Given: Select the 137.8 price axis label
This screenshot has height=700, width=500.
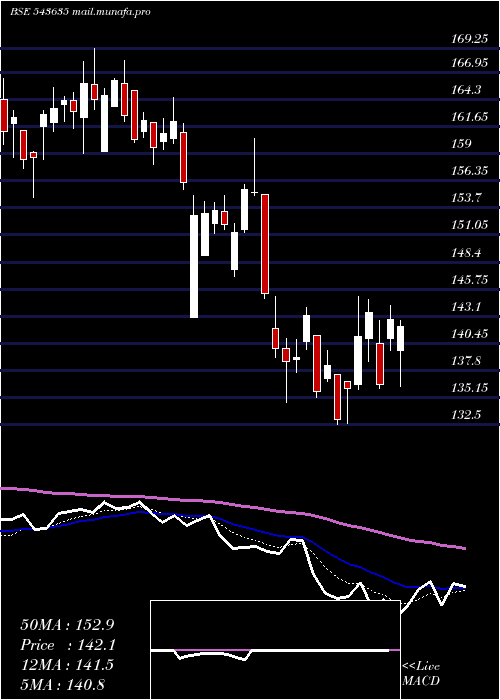Looking at the screenshot, I should (467, 361).
